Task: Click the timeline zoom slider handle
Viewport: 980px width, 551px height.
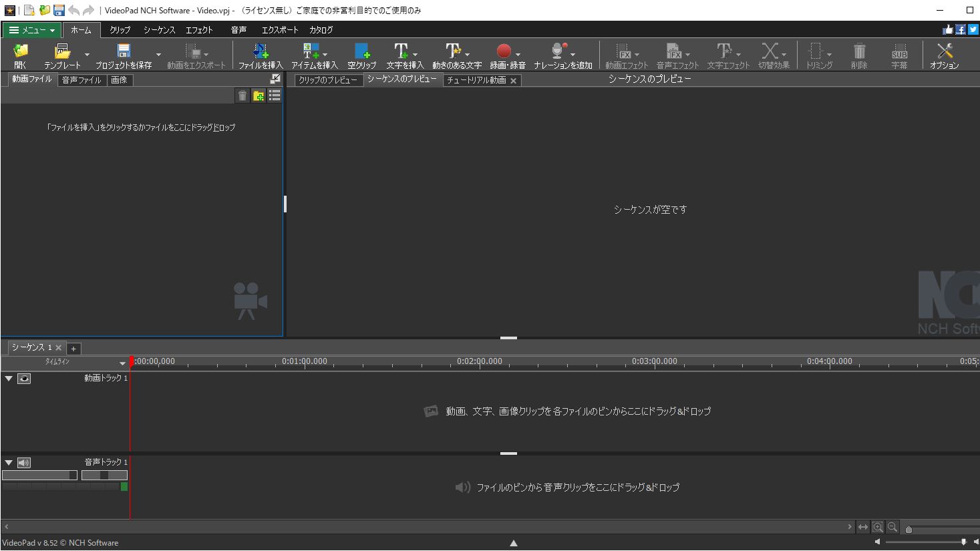Action: click(x=909, y=529)
